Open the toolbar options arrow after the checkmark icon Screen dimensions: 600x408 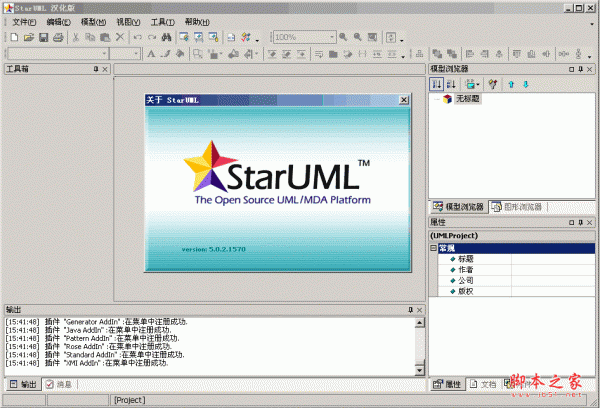(x=257, y=40)
